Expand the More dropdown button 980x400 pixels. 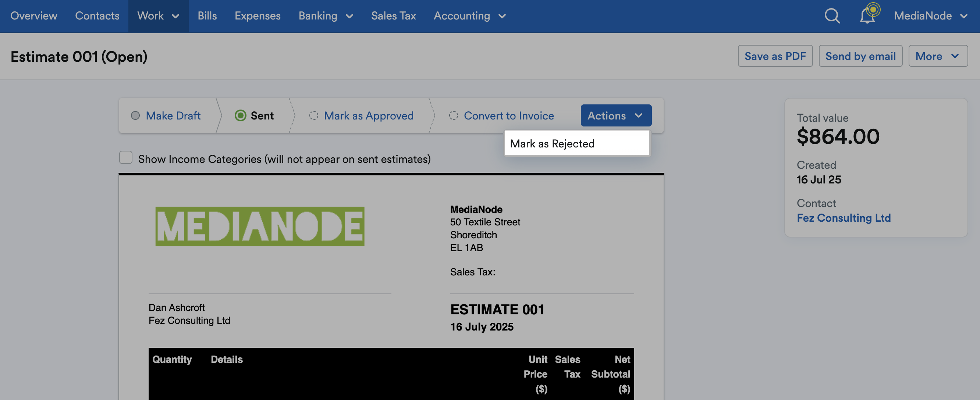[x=938, y=56]
